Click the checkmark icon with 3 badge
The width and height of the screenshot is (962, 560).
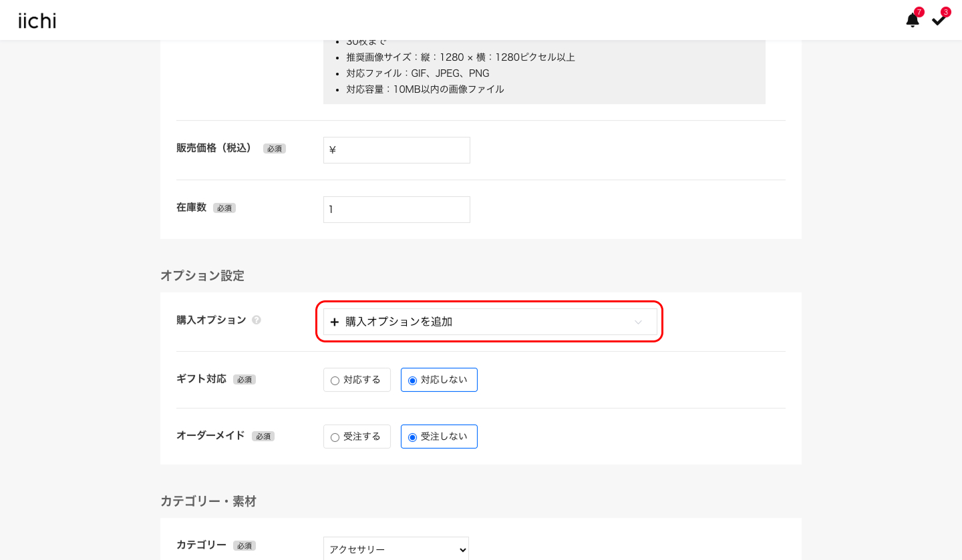[939, 20]
